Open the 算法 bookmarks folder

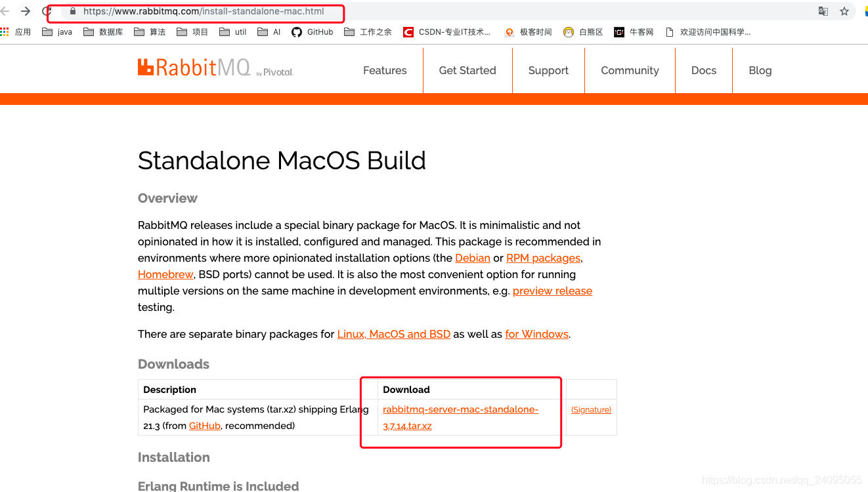point(150,31)
